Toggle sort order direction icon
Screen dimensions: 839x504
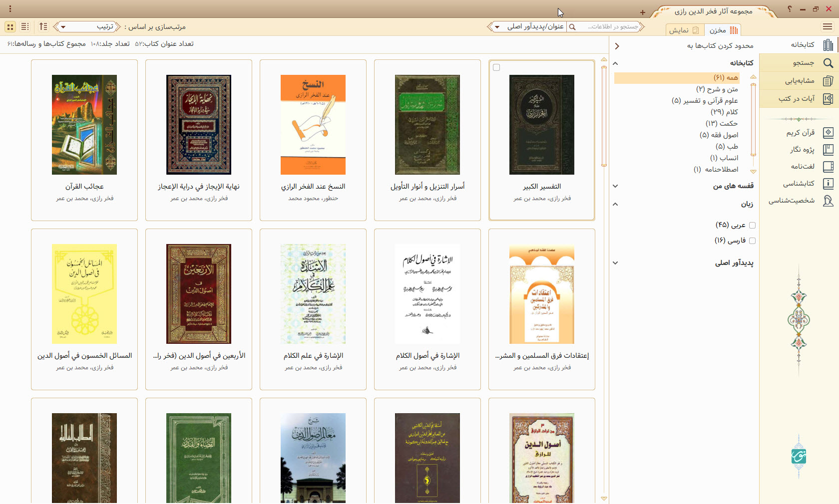(x=43, y=26)
